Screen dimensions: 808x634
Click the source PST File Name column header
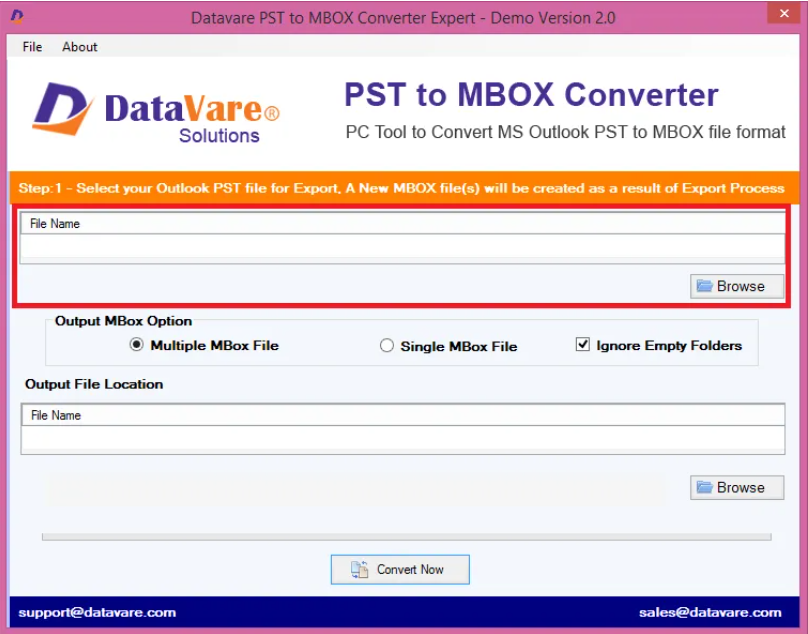[x=402, y=224]
